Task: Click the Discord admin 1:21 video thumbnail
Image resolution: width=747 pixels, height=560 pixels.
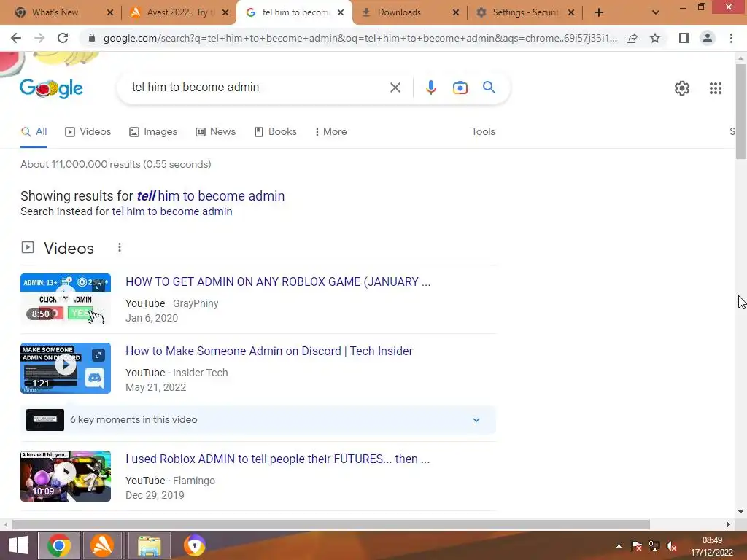Action: (x=66, y=368)
